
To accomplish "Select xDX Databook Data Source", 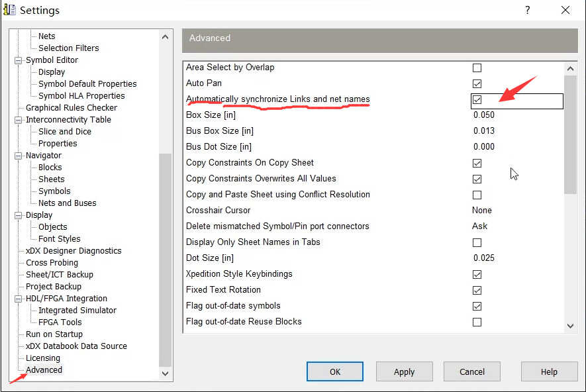I will coord(76,346).
